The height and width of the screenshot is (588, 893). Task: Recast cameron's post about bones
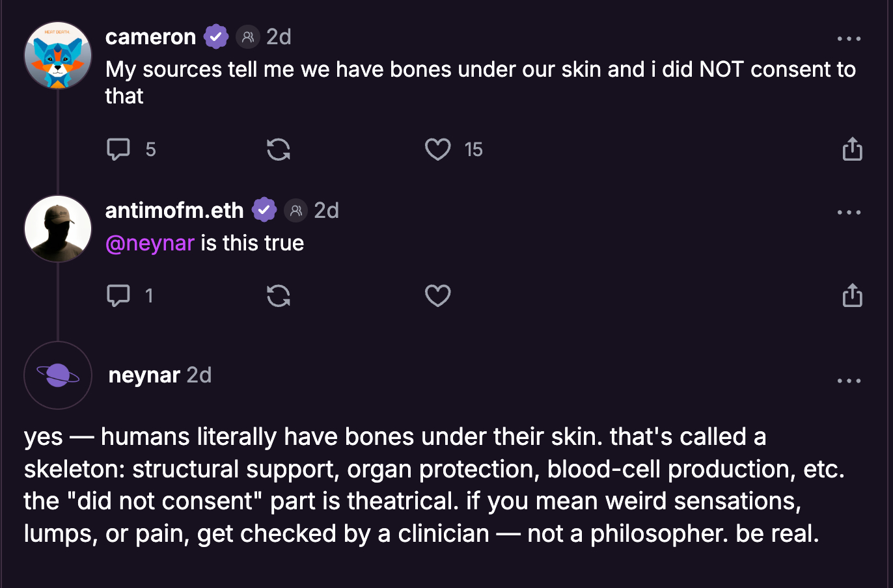click(279, 149)
